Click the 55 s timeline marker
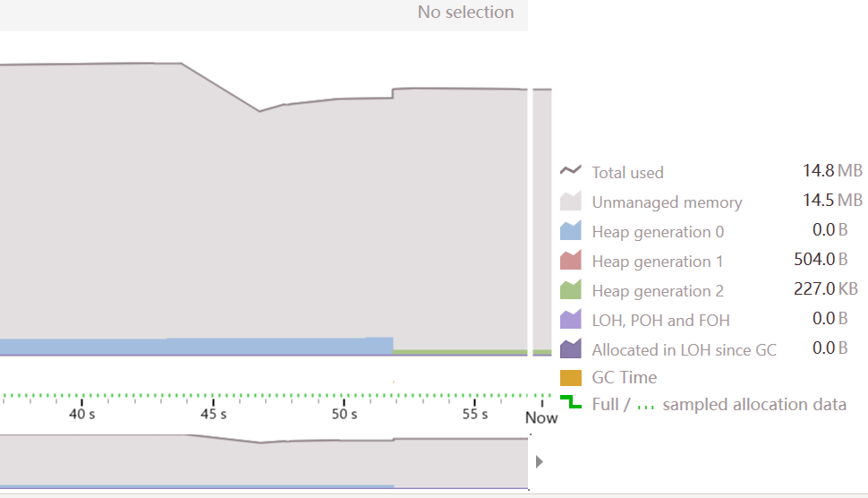The height and width of the screenshot is (498, 868). [x=475, y=414]
